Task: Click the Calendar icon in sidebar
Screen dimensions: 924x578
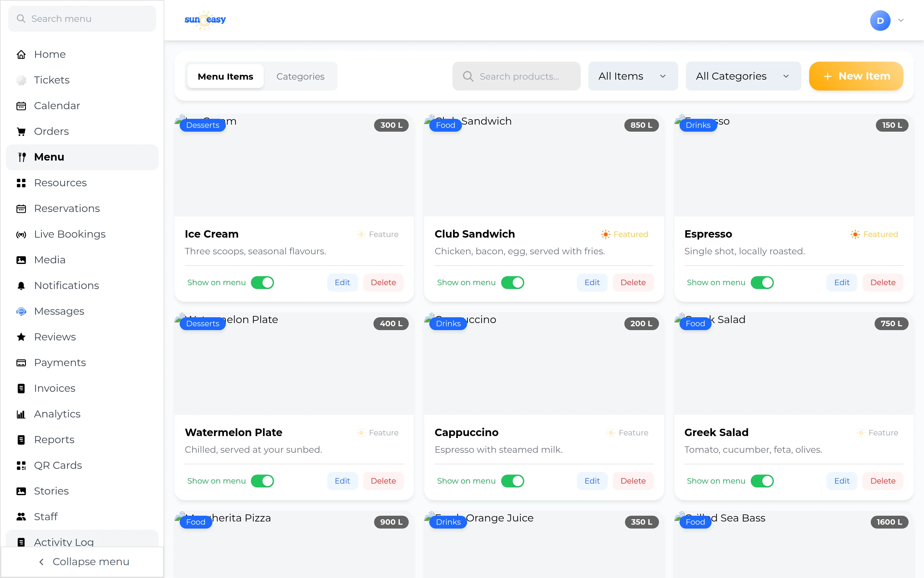Action: [21, 106]
